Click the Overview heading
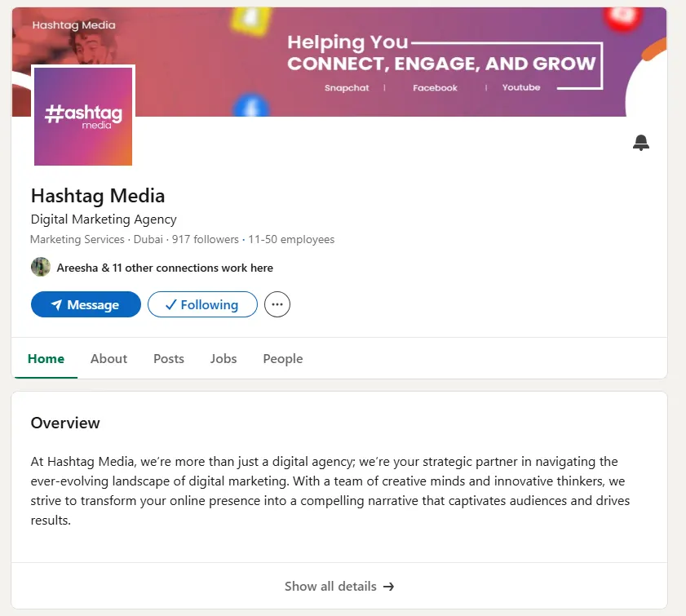The image size is (686, 616). pyautogui.click(x=65, y=423)
